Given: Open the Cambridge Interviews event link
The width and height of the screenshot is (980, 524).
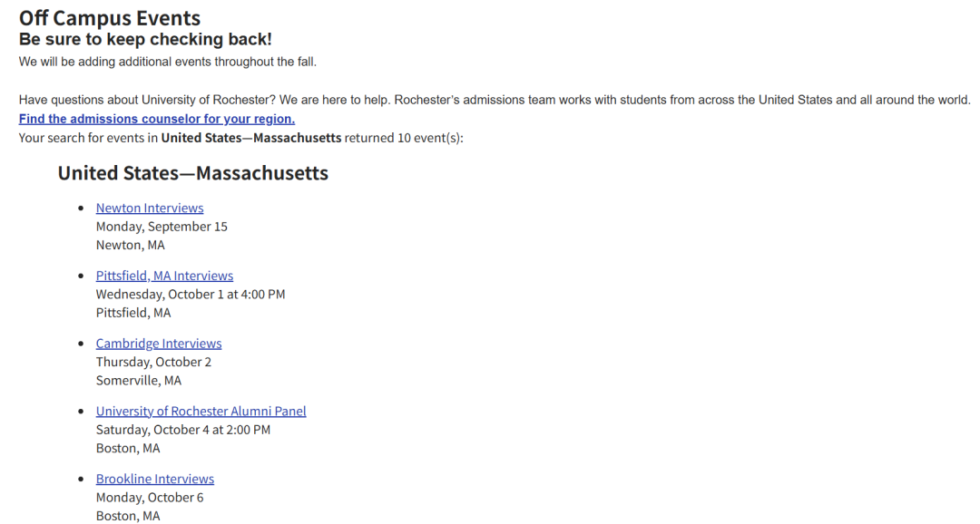Looking at the screenshot, I should (x=159, y=344).
